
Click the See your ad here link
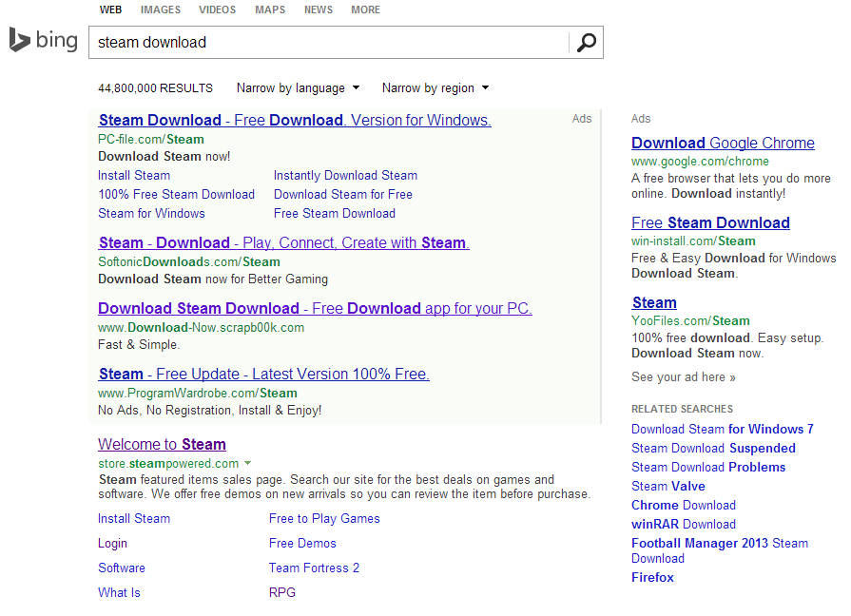point(684,377)
